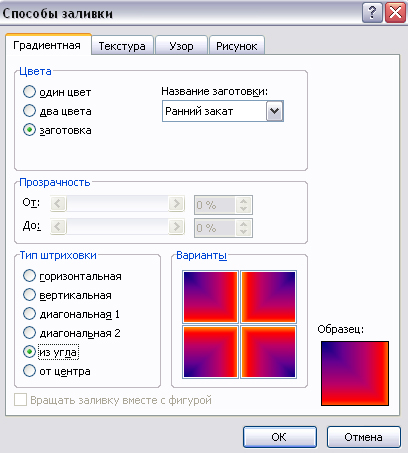Click the question mark help button in title bar
This screenshot has width=408, height=453.
pyautogui.click(x=372, y=13)
